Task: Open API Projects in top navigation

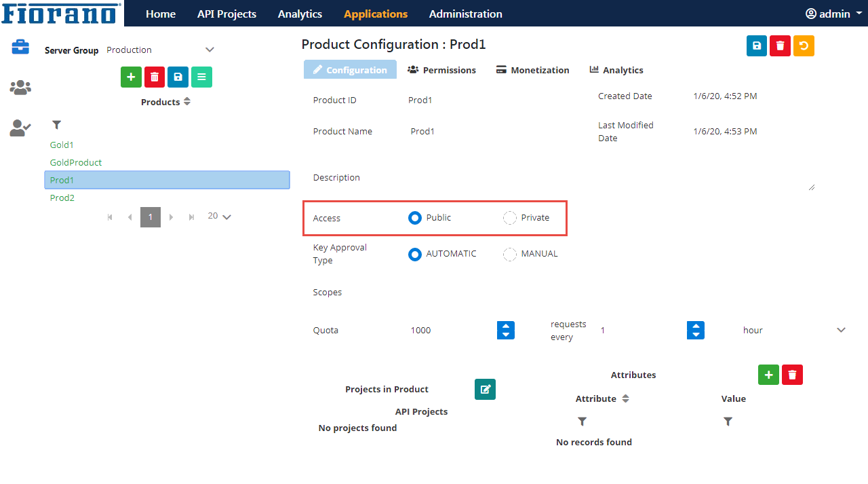Action: [226, 14]
